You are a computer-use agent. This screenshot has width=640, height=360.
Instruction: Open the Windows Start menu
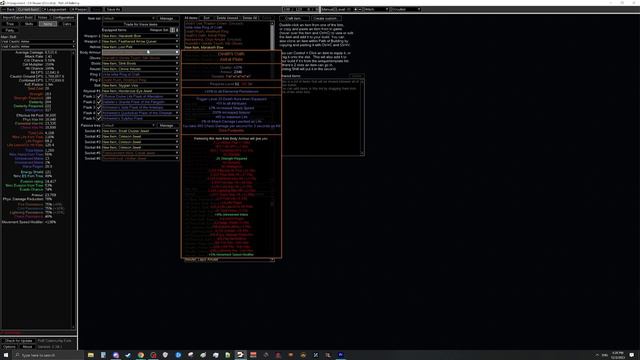coord(6,355)
